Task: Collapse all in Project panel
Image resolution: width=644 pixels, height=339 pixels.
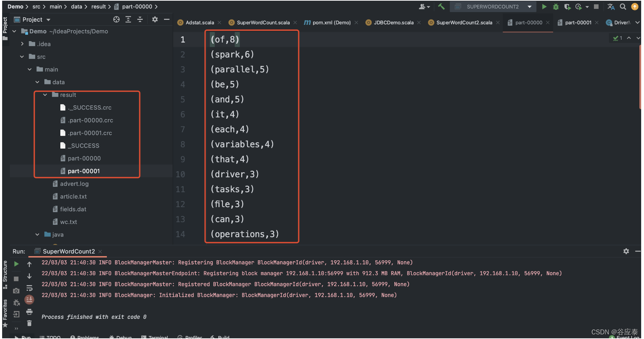Action: [x=140, y=20]
